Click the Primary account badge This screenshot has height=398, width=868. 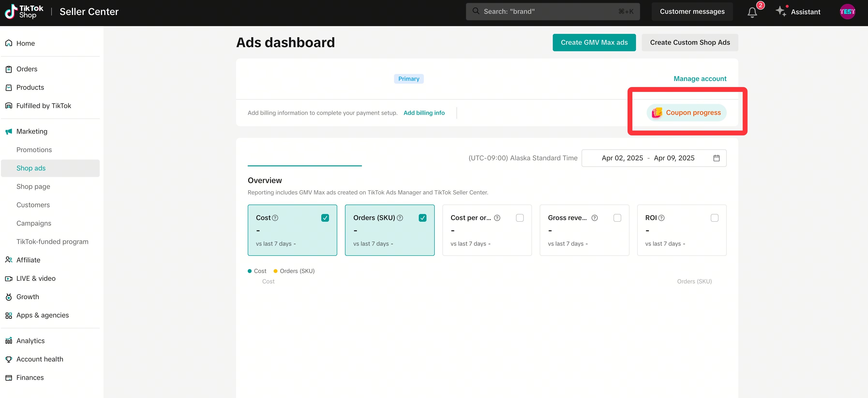409,79
